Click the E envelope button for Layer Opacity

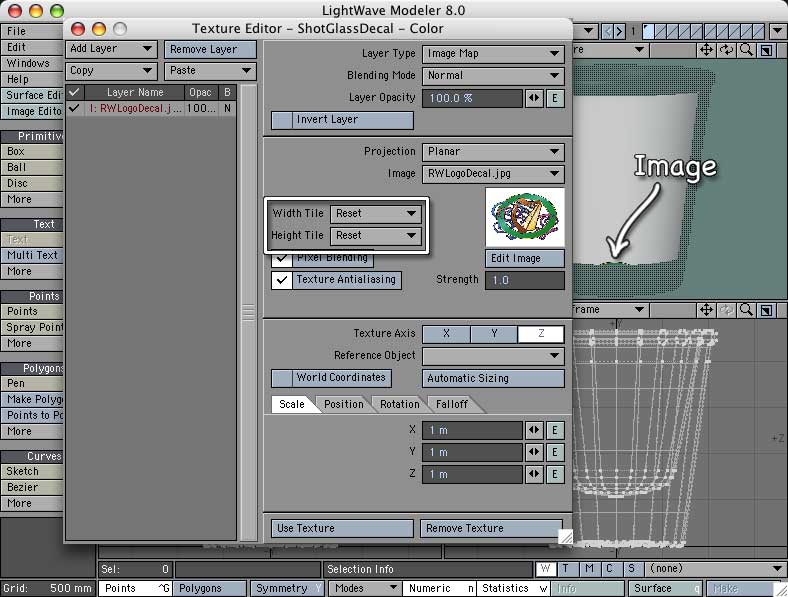pyautogui.click(x=555, y=98)
